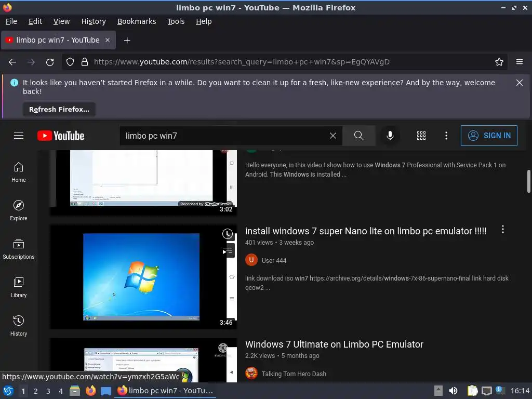Open the volume control in tray

point(453,391)
